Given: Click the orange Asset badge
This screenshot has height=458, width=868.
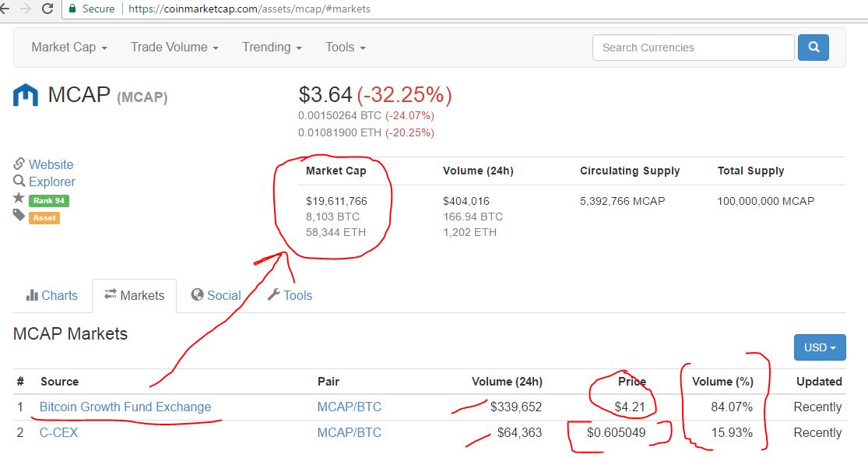Looking at the screenshot, I should tap(44, 217).
